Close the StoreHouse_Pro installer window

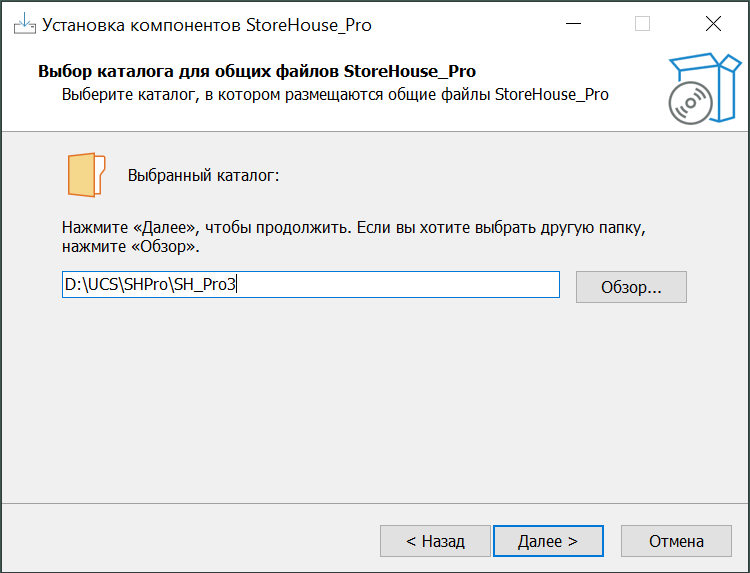(x=713, y=24)
